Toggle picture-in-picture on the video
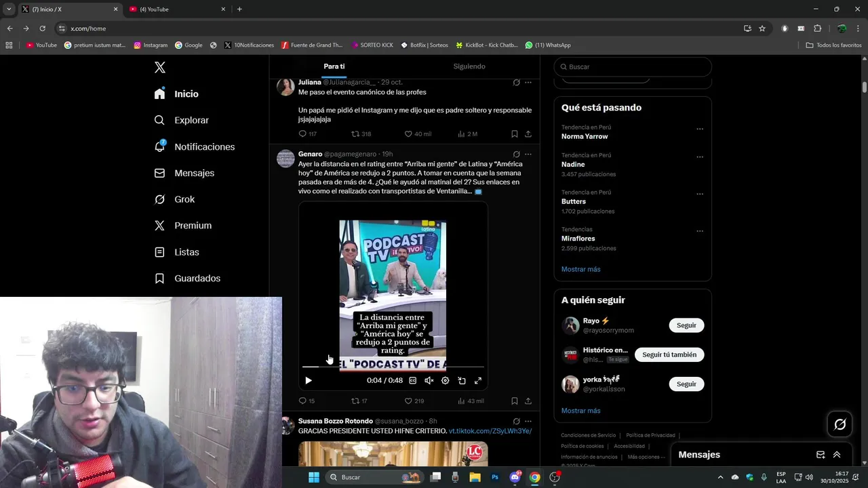This screenshot has width=868, height=488. pos(462,381)
